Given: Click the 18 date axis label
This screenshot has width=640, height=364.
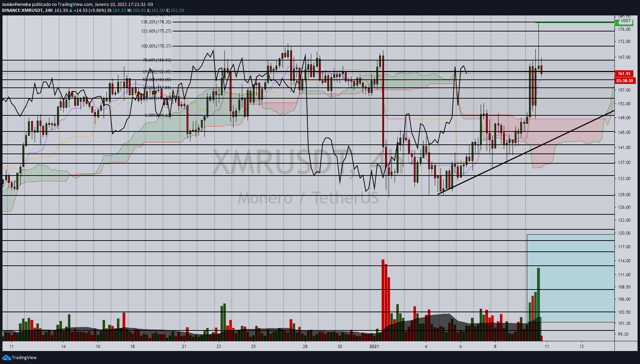Looking at the screenshot, I should pyautogui.click(x=132, y=347).
